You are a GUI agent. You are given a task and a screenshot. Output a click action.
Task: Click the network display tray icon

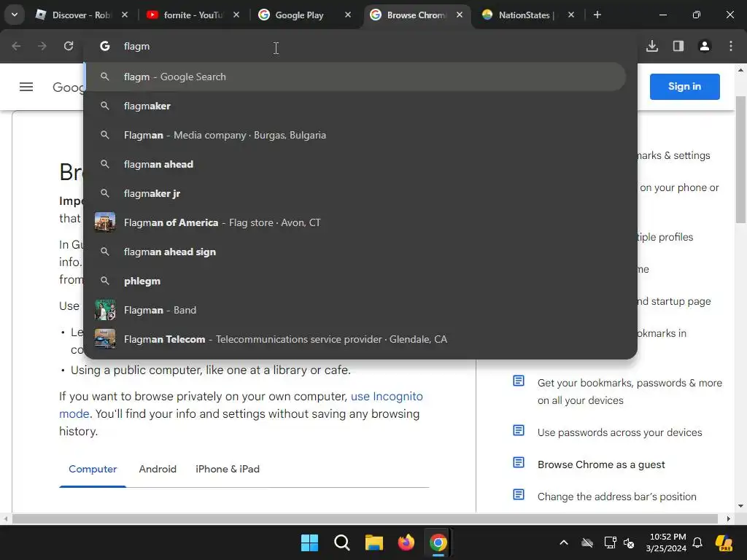[611, 542]
